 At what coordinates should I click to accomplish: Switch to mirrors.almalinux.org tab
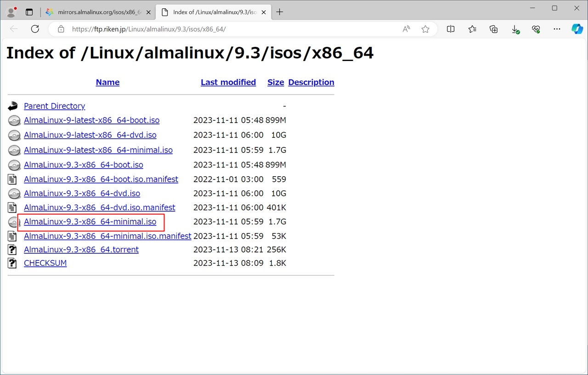tap(99, 12)
